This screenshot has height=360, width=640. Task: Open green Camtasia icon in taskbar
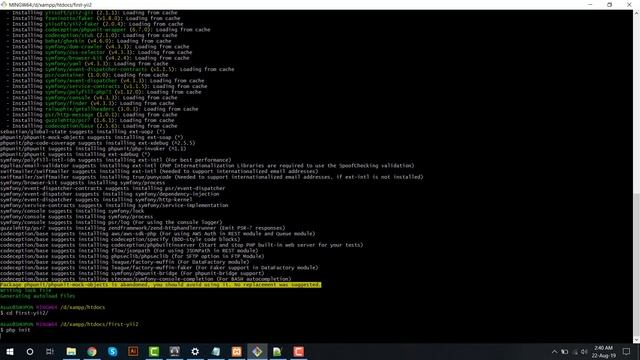[154, 351]
